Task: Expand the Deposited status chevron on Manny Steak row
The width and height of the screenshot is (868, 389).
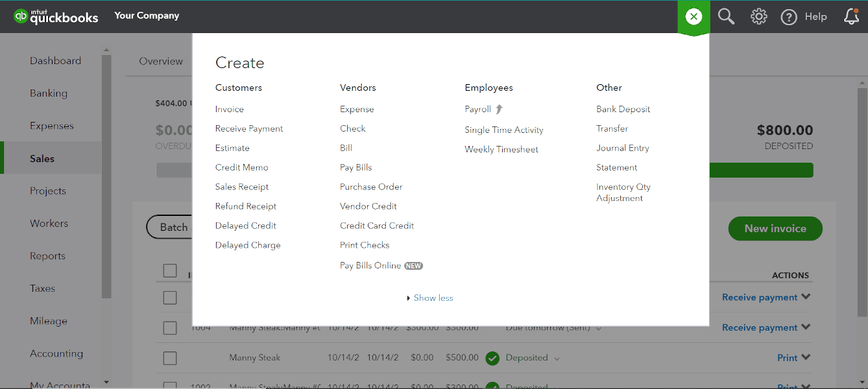Action: click(x=557, y=359)
